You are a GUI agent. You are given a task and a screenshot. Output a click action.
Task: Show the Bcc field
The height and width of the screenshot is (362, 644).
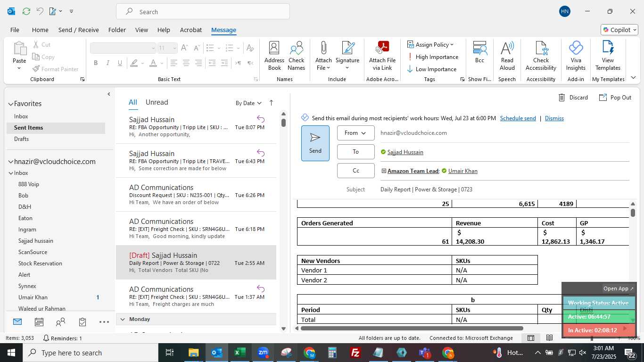[x=479, y=52]
